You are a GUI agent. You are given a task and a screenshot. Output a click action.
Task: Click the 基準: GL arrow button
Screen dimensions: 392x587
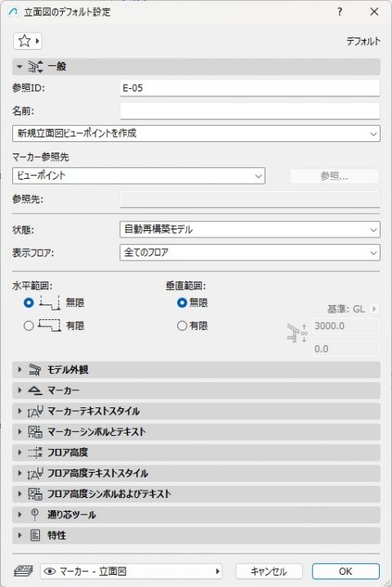374,309
